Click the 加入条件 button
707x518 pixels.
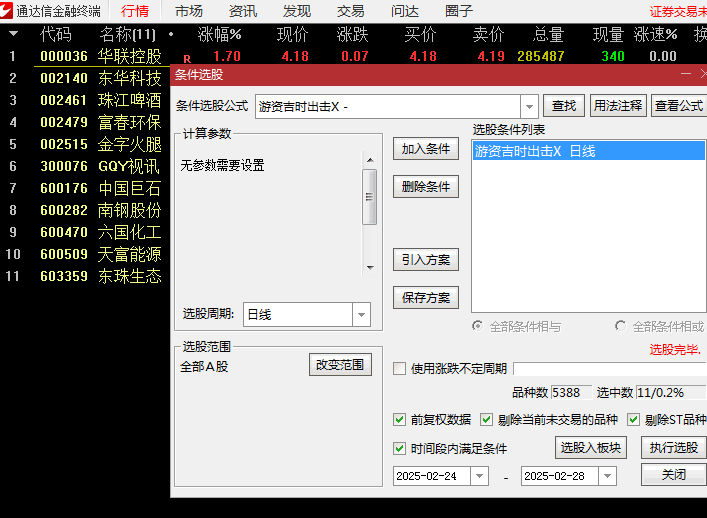click(x=426, y=149)
